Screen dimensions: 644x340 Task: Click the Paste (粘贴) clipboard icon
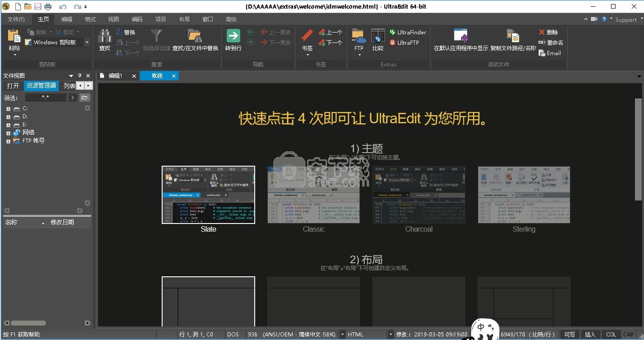[14, 36]
